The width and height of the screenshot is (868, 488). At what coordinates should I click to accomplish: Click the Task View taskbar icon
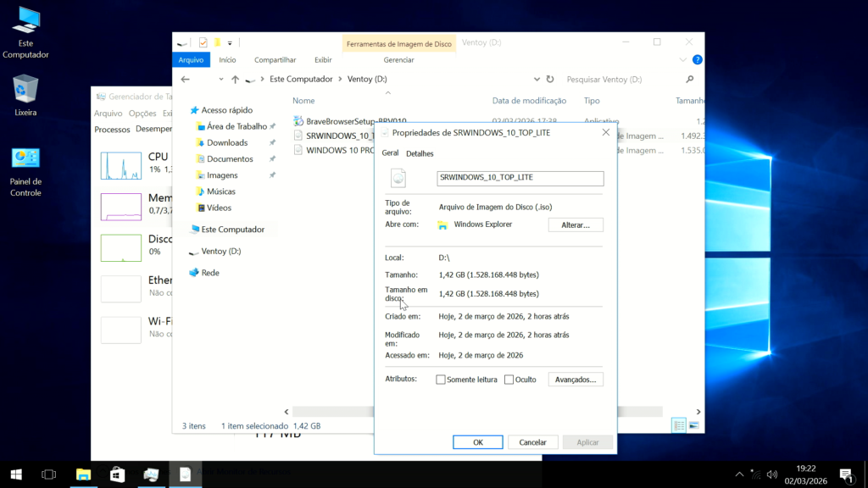(x=49, y=474)
